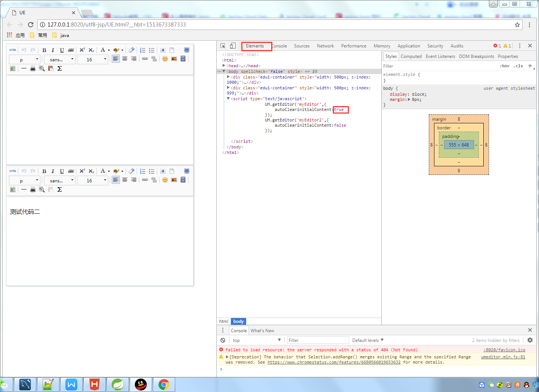Open the Event Listeners tab

click(440, 56)
